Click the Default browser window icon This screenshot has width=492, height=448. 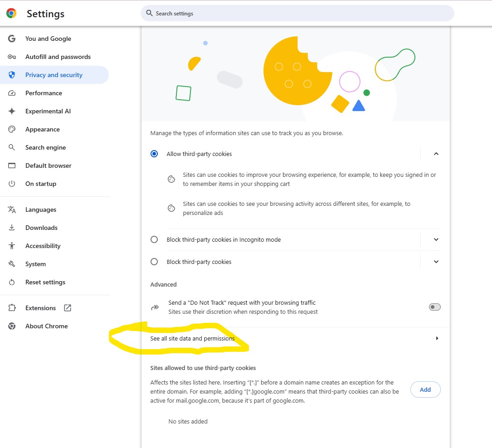pyautogui.click(x=12, y=166)
